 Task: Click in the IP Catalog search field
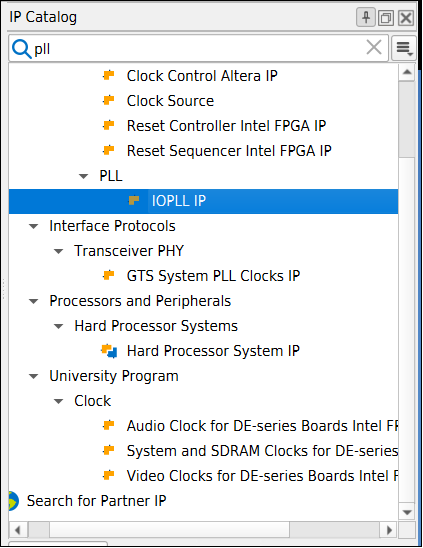pos(199,48)
